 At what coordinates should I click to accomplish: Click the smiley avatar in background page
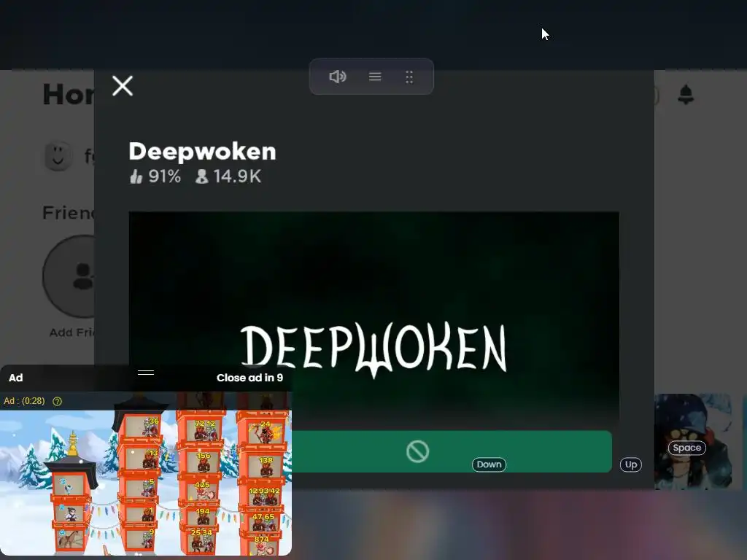pos(58,156)
